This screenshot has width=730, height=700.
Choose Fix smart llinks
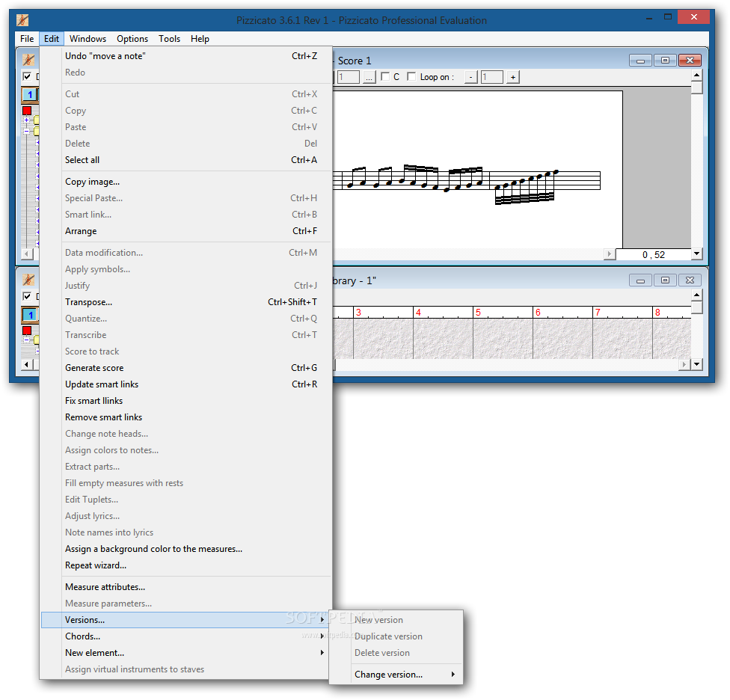point(186,401)
